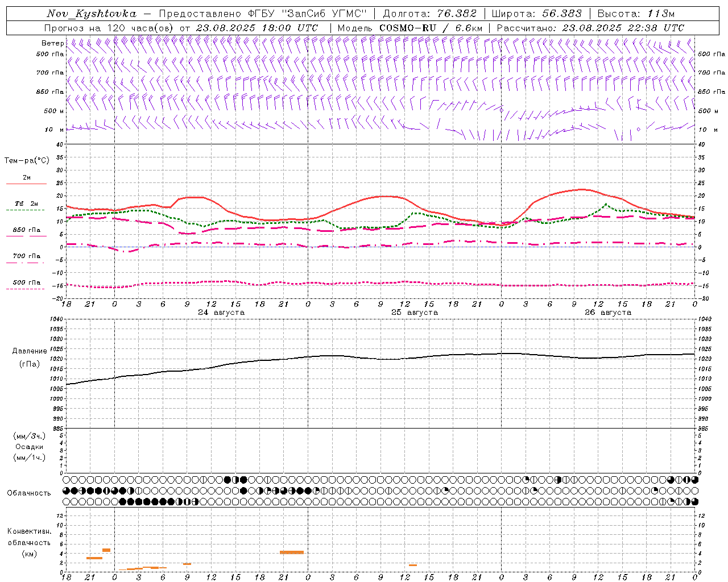The image size is (728, 582).
Task: Click the widest orange convective cloud bar
Action: (x=292, y=552)
